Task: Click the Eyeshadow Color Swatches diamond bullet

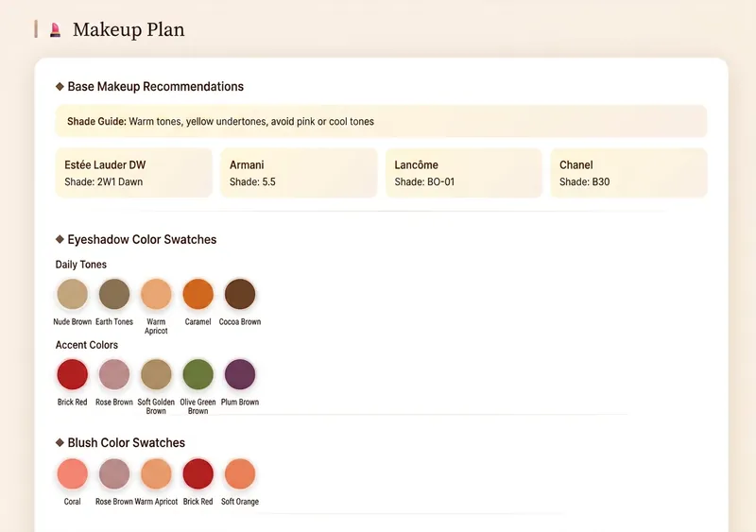Action: (x=60, y=239)
